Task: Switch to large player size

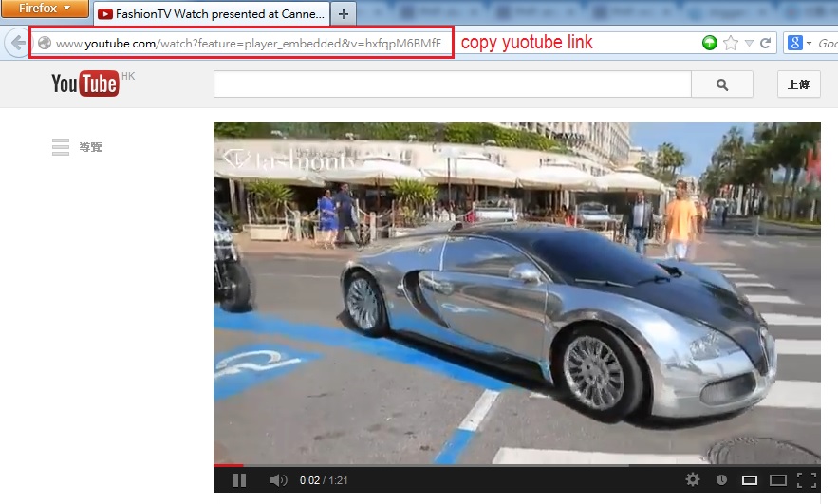Action: (778, 480)
